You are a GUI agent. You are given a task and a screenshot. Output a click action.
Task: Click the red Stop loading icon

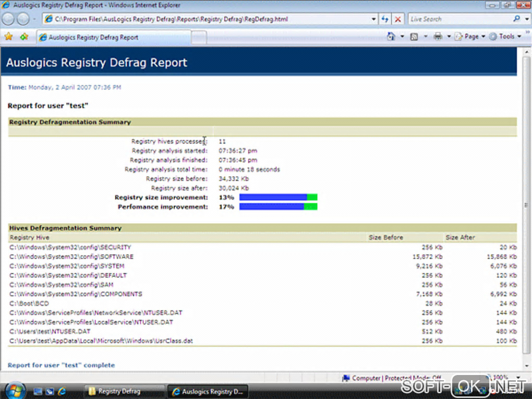pos(398,19)
